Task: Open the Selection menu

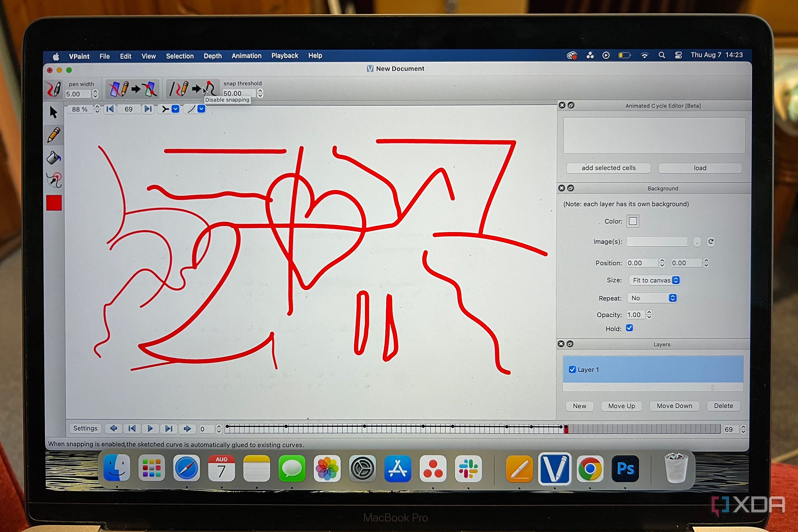Action: [x=180, y=56]
